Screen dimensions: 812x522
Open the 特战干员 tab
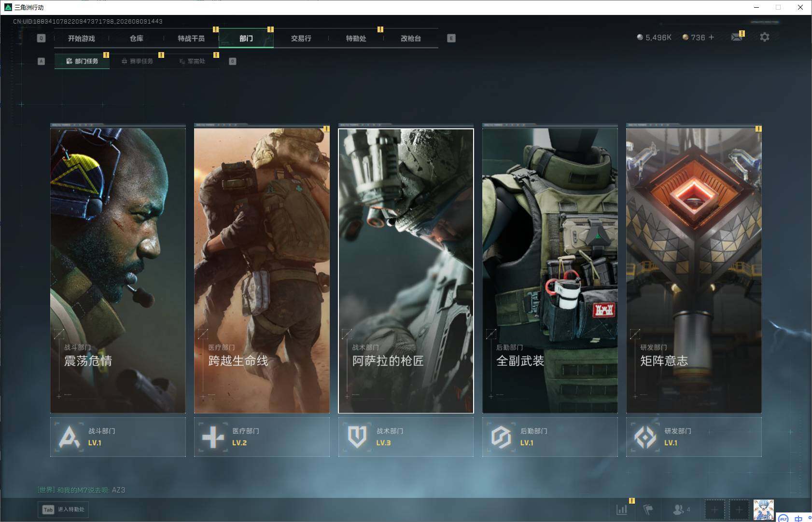point(191,38)
